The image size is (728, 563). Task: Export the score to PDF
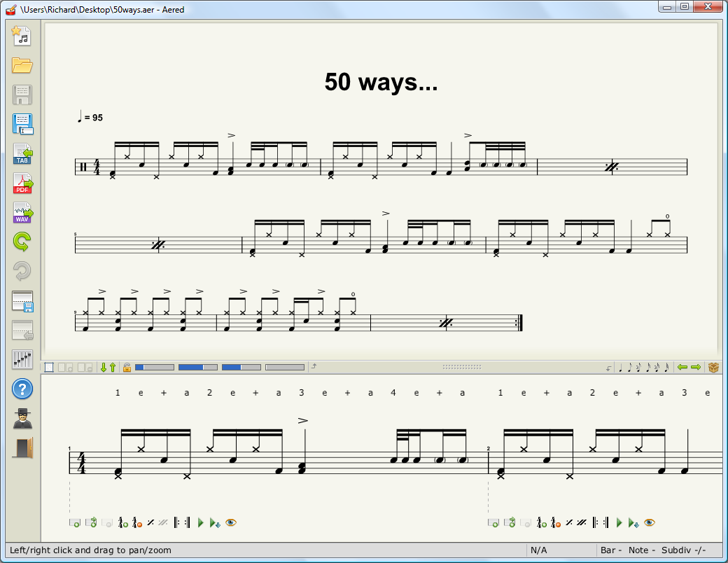click(22, 183)
